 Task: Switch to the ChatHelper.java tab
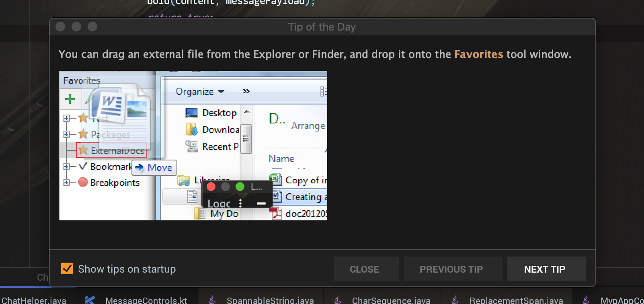coord(34,300)
